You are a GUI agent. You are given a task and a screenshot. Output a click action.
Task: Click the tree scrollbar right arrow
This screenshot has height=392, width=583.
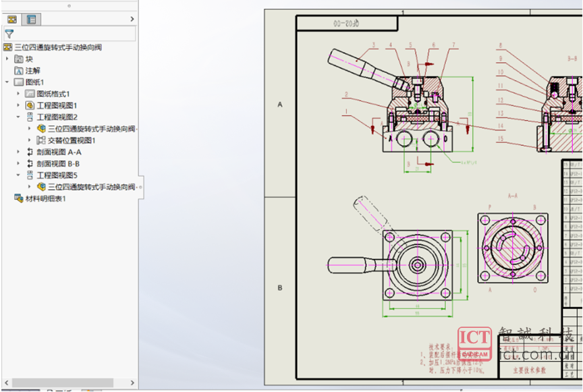[x=132, y=383]
